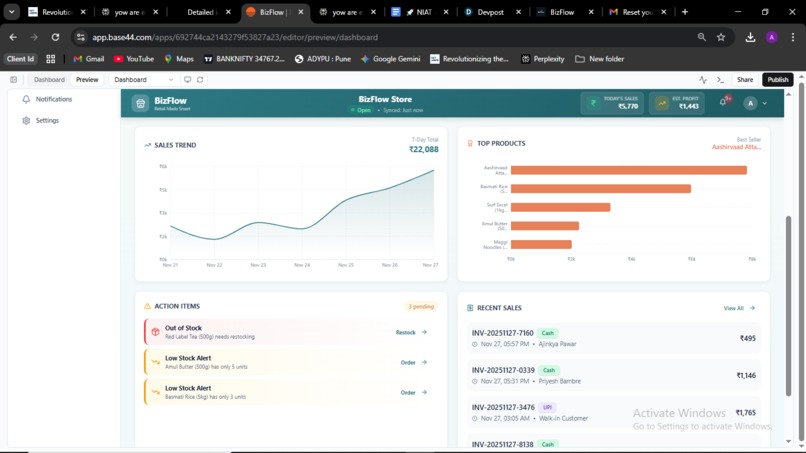The width and height of the screenshot is (806, 453).
Task: Open the Settings gear in sidebar
Action: point(26,120)
